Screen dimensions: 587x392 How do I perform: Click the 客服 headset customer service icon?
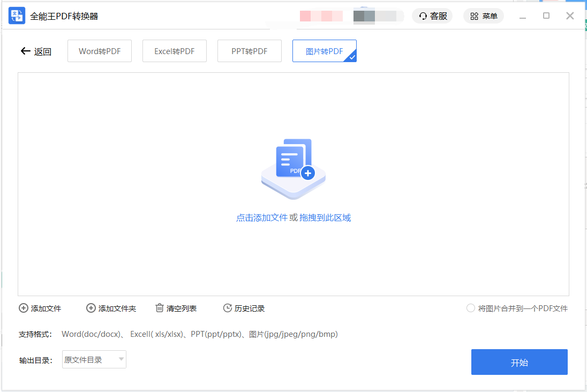(423, 16)
